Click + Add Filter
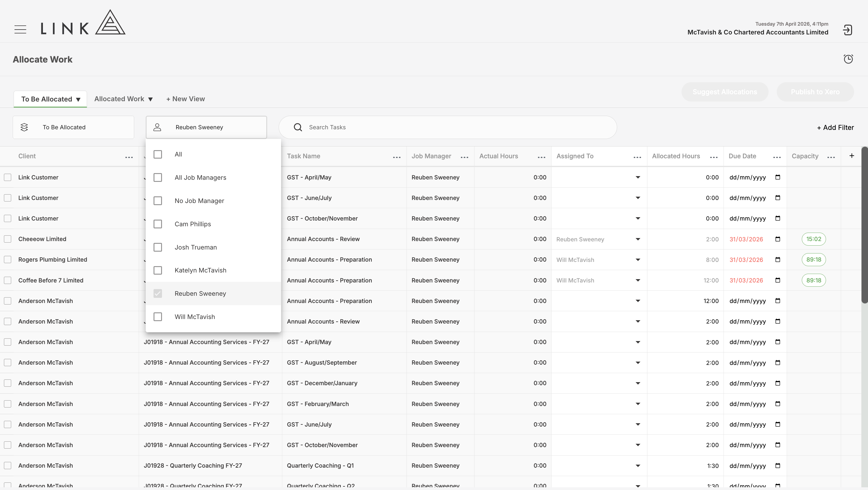Screen dimensions: 868x490 835,128
